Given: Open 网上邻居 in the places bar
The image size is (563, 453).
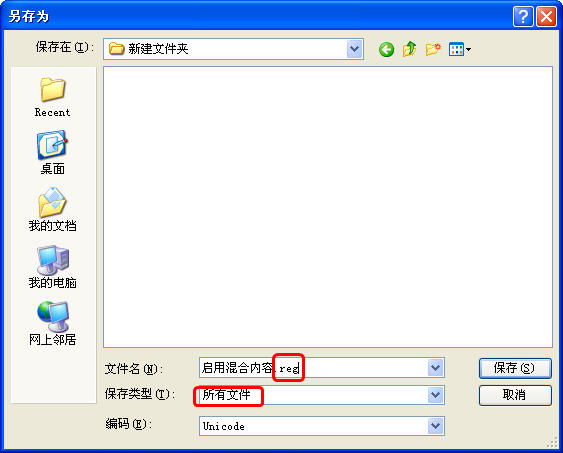Looking at the screenshot, I should coord(52,324).
